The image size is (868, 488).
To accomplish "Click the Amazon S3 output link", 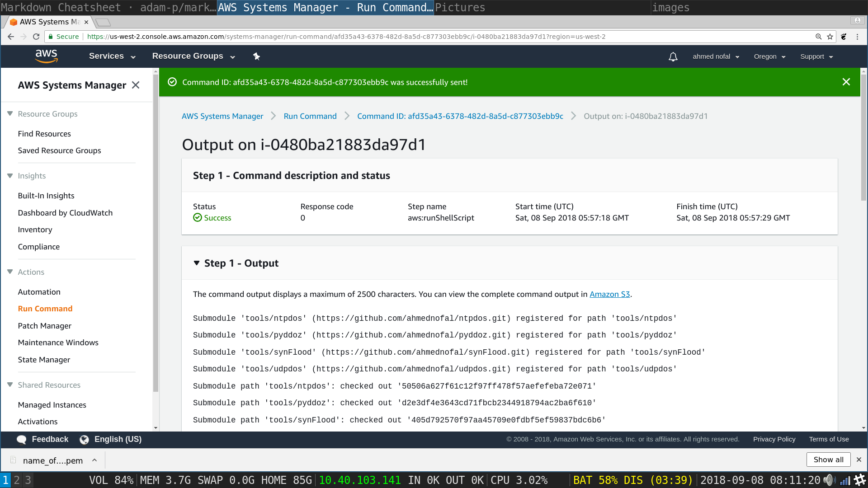I will (609, 294).
